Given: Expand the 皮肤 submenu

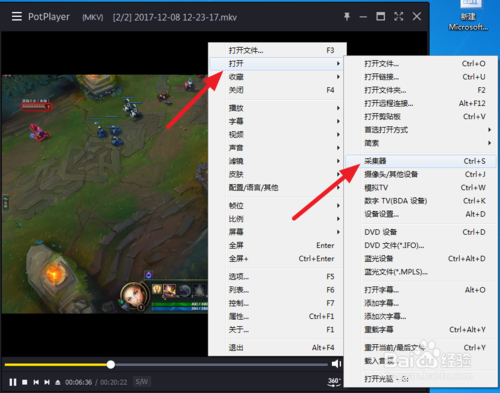Looking at the screenshot, I should pyautogui.click(x=277, y=174).
